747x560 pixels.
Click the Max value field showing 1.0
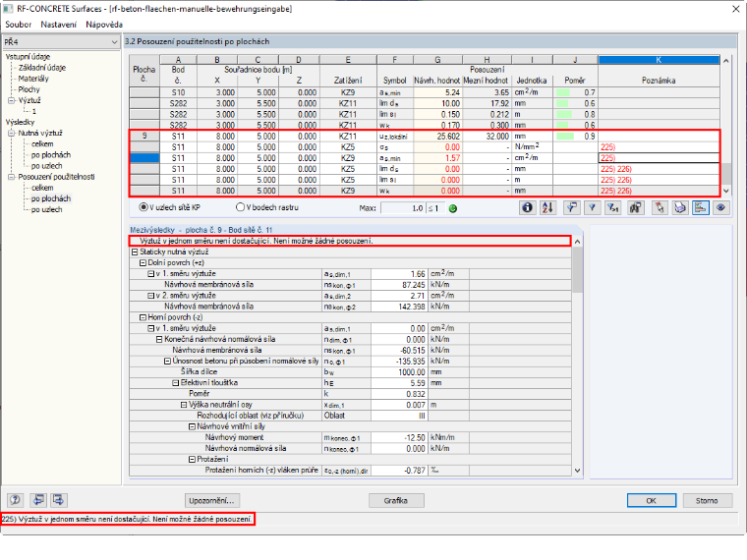[x=403, y=208]
